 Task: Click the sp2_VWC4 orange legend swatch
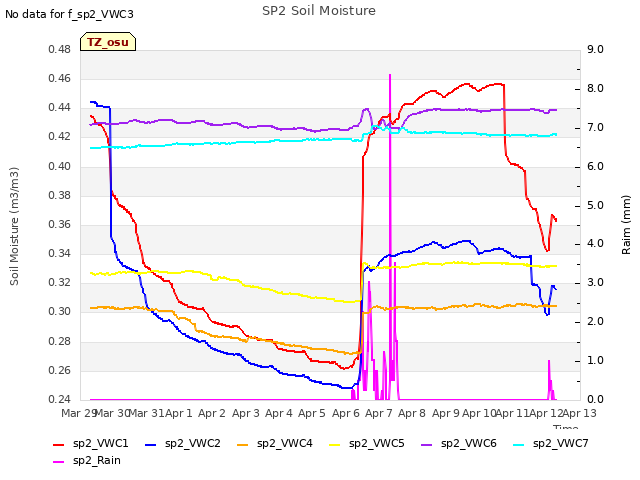click(243, 444)
